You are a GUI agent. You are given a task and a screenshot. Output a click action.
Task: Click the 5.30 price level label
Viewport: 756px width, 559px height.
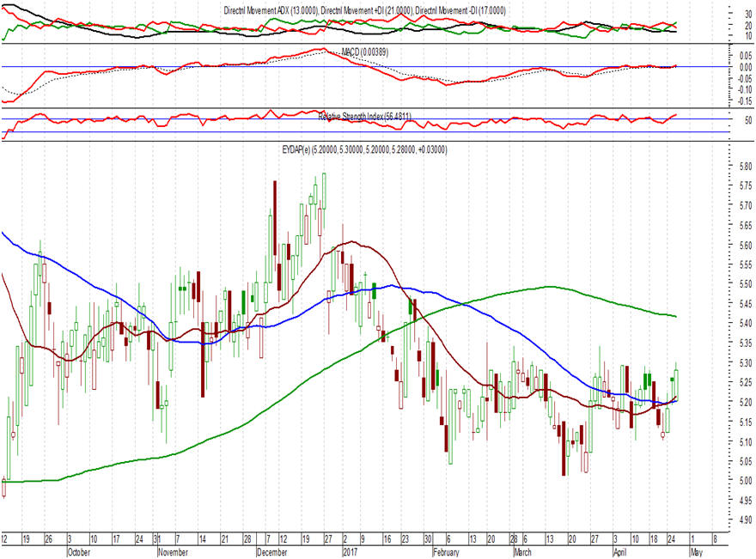point(745,363)
